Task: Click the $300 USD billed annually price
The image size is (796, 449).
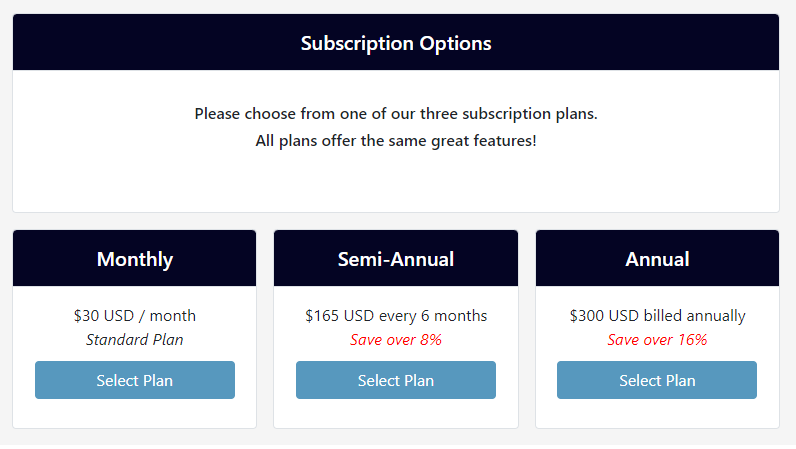Action: pyautogui.click(x=657, y=316)
